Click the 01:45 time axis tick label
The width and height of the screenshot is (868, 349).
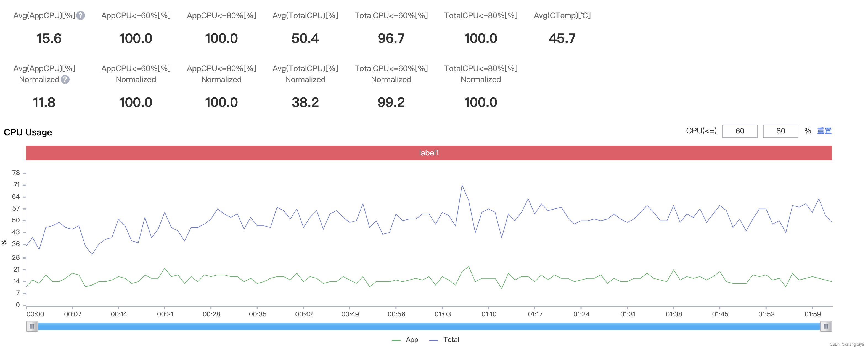pos(720,314)
